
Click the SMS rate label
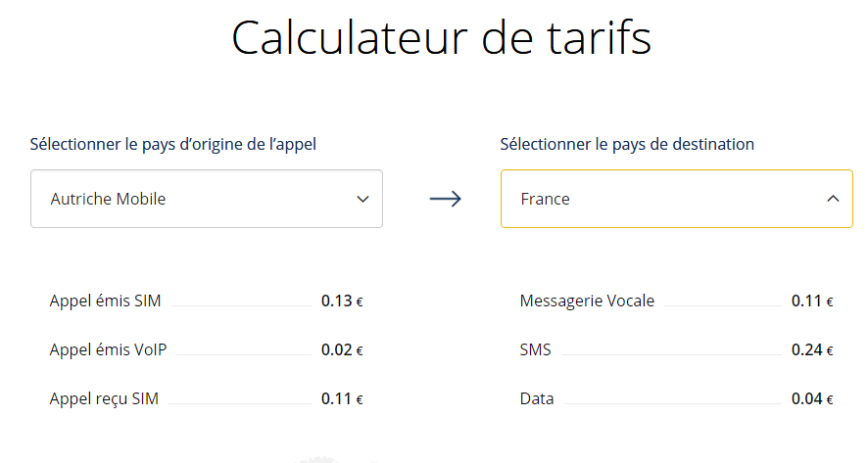pos(536,349)
